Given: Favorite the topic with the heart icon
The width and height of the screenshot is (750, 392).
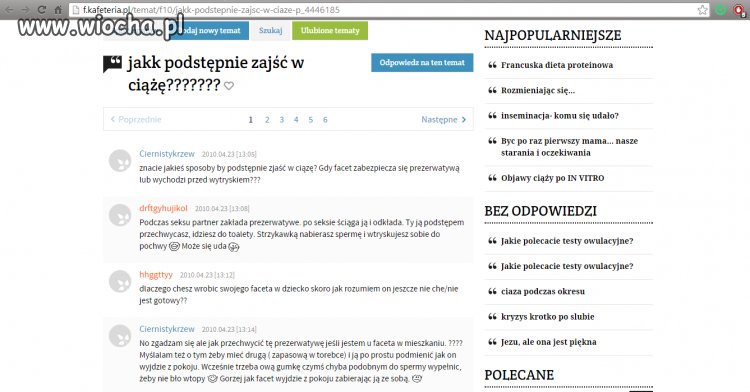Looking at the screenshot, I should click(229, 86).
